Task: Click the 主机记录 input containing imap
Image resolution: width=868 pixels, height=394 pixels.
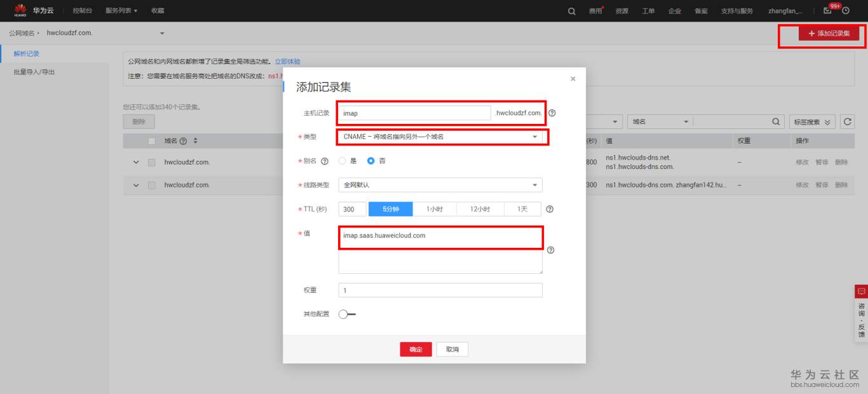Action: [414, 113]
